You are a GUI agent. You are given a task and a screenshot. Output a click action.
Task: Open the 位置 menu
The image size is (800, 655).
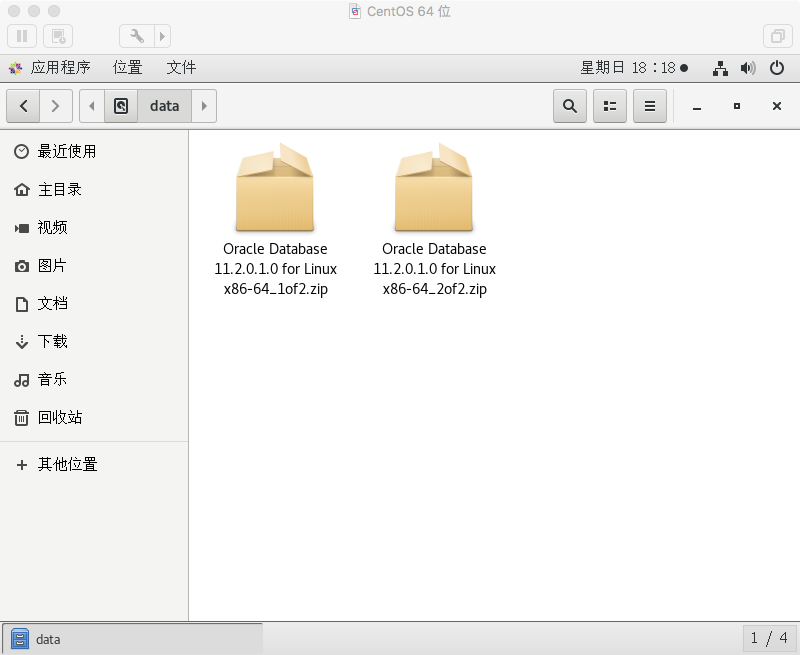pos(128,67)
